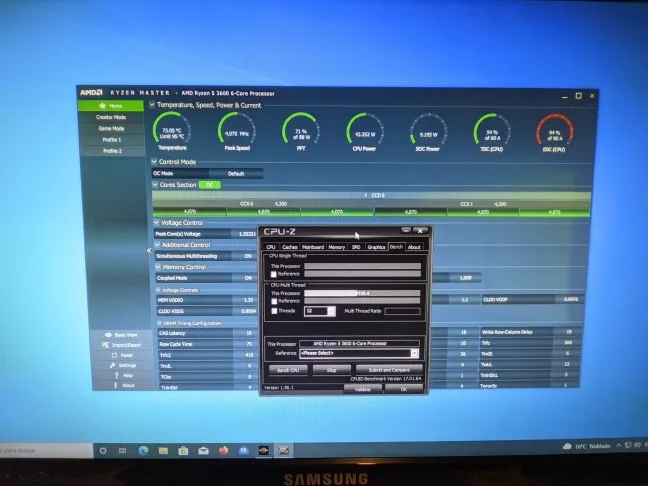This screenshot has width=648, height=486.
Task: Open the Threads count dropdown in CPU-Z
Action: click(331, 311)
